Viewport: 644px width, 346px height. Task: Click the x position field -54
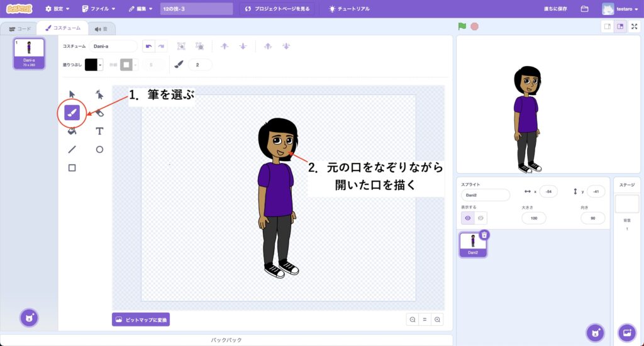click(x=548, y=191)
